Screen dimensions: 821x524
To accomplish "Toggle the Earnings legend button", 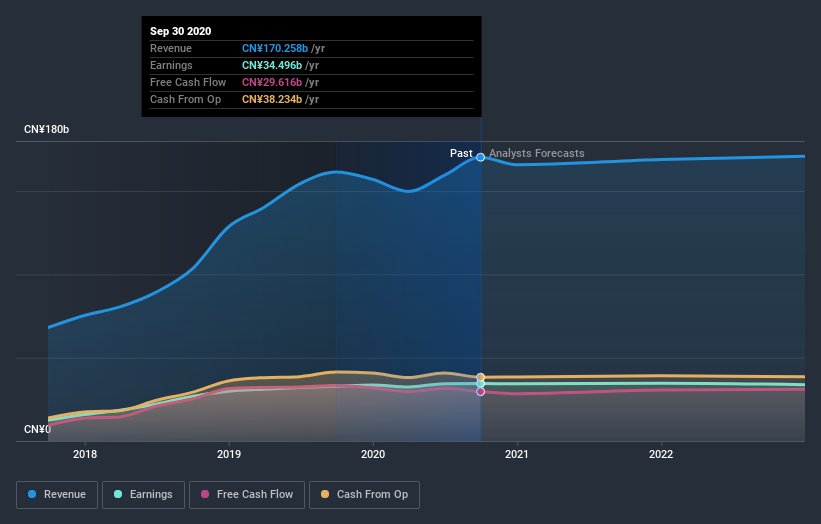I will click(x=143, y=495).
